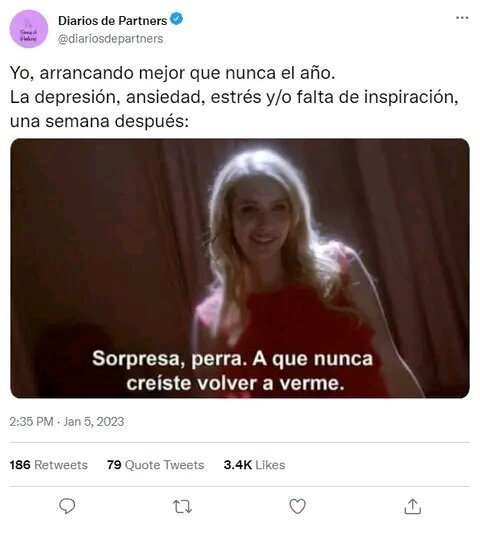Click the reply speech bubble icon
480x536 pixels.
tap(67, 506)
